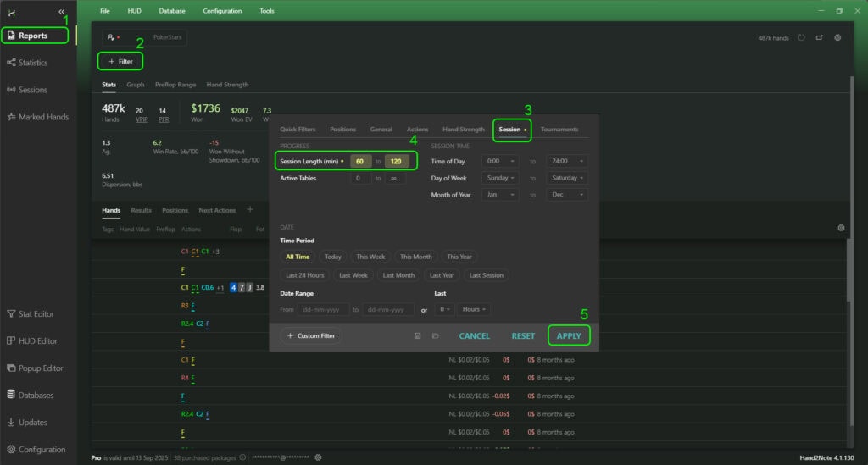Image resolution: width=868 pixels, height=465 pixels.
Task: Choose the This Year time period
Action: point(459,257)
